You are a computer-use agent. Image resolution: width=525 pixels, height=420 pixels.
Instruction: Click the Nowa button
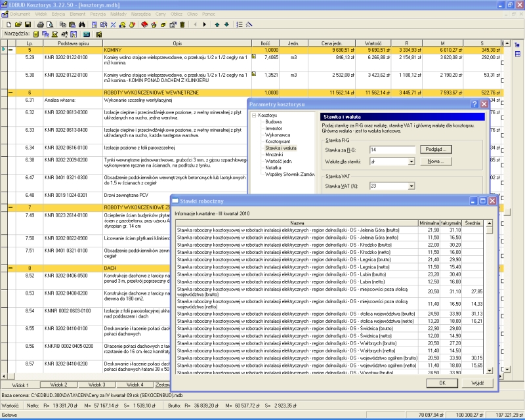point(436,161)
